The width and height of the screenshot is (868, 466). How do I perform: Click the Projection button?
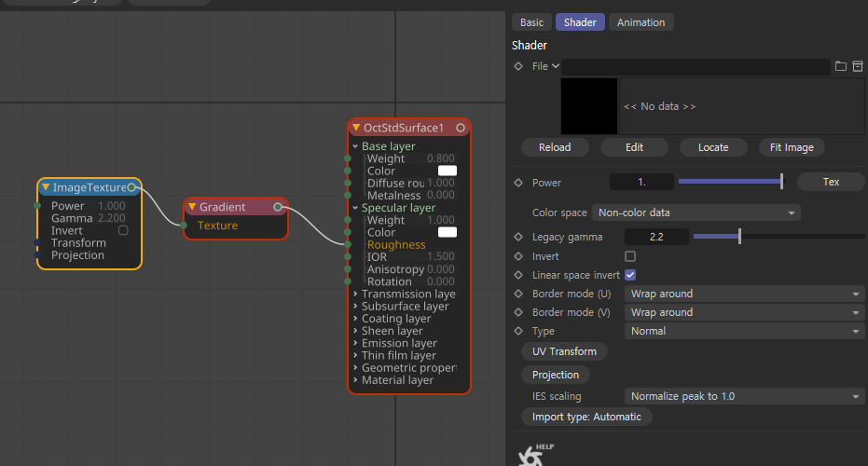[x=556, y=375]
